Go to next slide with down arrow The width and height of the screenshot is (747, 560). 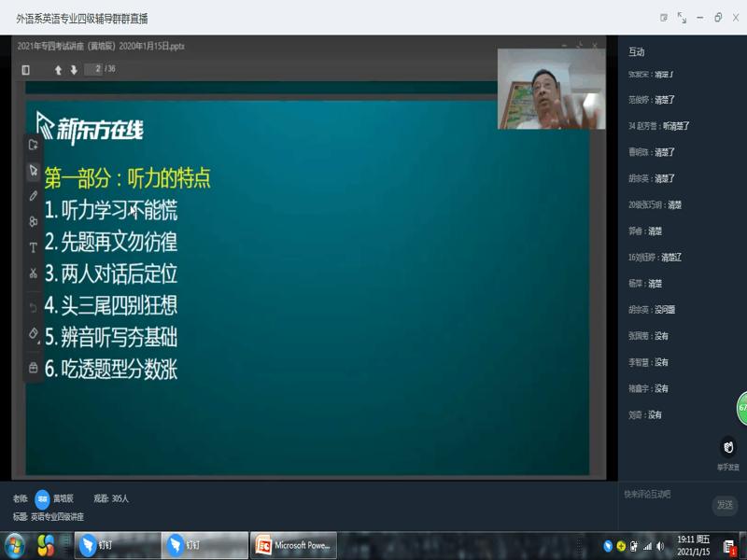[74, 70]
